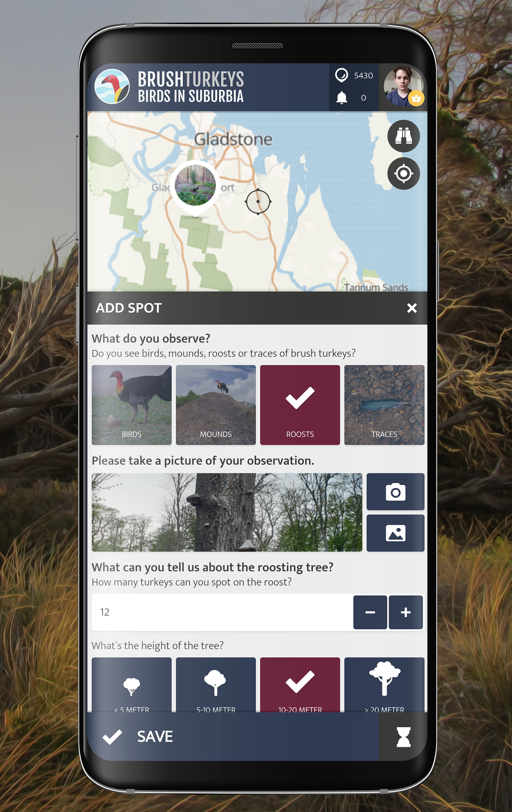This screenshot has height=812, width=512.
Task: Choose the under 5 meter tree height
Action: pyautogui.click(x=131, y=685)
